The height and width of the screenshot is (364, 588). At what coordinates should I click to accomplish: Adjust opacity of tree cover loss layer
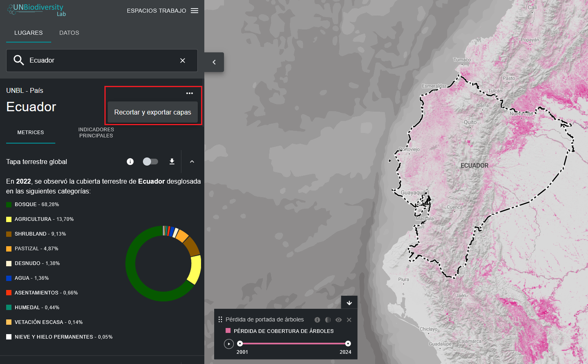(x=328, y=320)
